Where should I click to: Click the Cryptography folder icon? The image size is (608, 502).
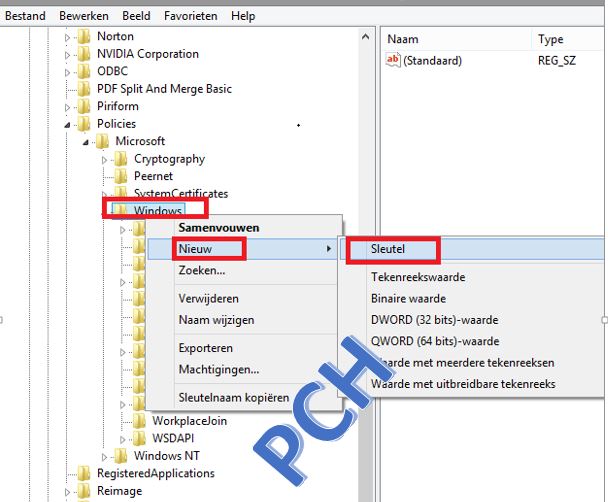tap(121, 159)
